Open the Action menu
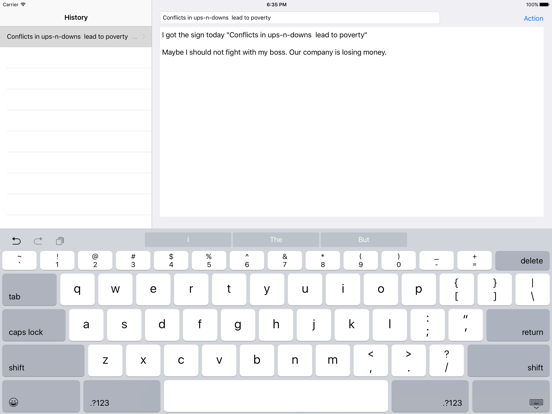The height and width of the screenshot is (414, 552). [533, 18]
